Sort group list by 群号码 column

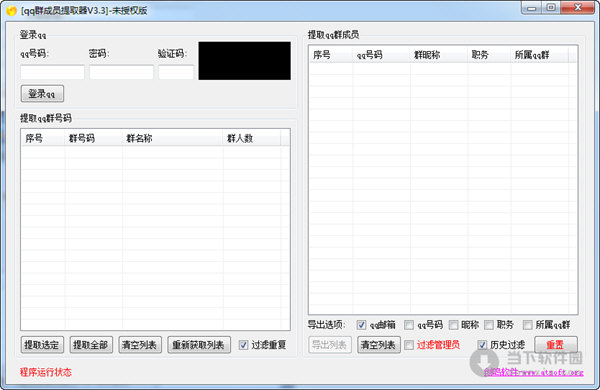pyautogui.click(x=94, y=138)
